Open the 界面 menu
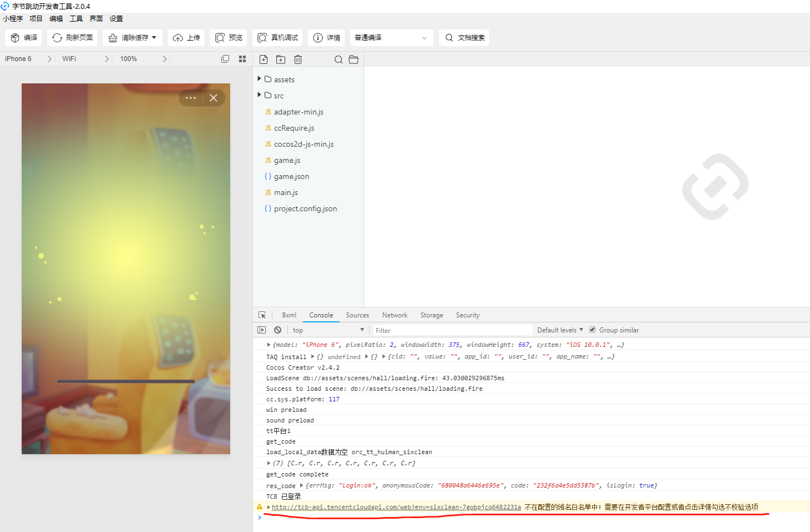 point(96,19)
